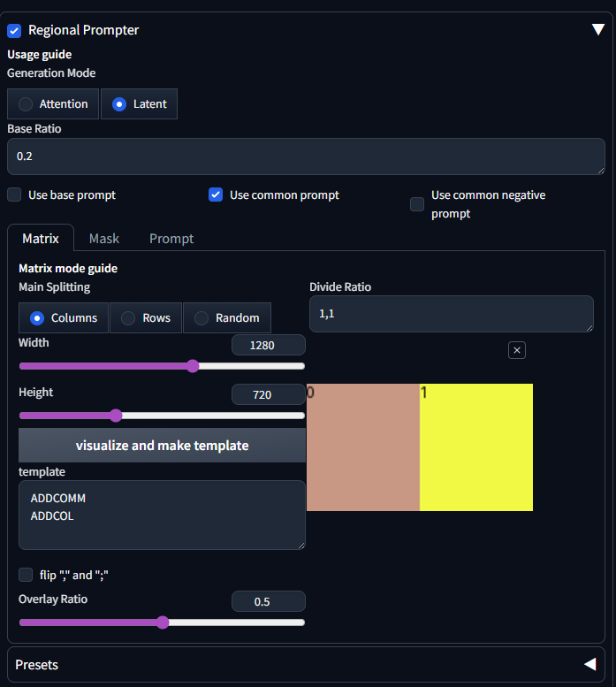Disable the Regional Prompter checkbox
This screenshot has height=687, width=616.
point(14,31)
